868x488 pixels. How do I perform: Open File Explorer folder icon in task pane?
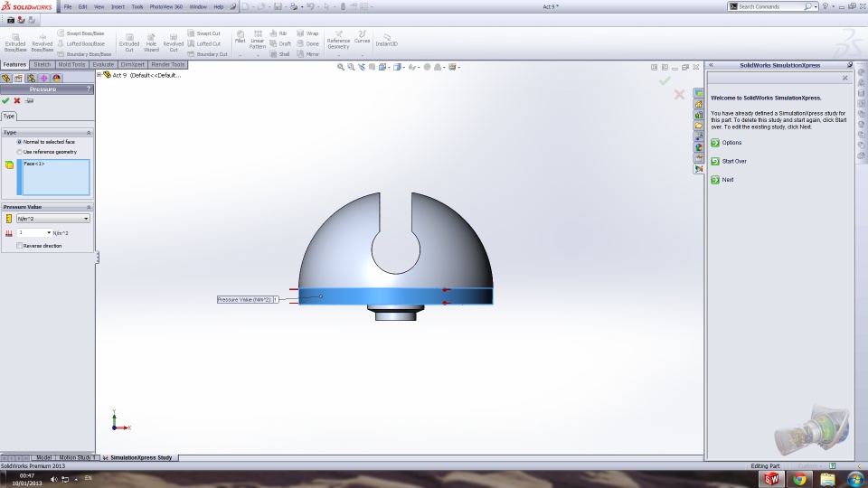click(x=699, y=126)
